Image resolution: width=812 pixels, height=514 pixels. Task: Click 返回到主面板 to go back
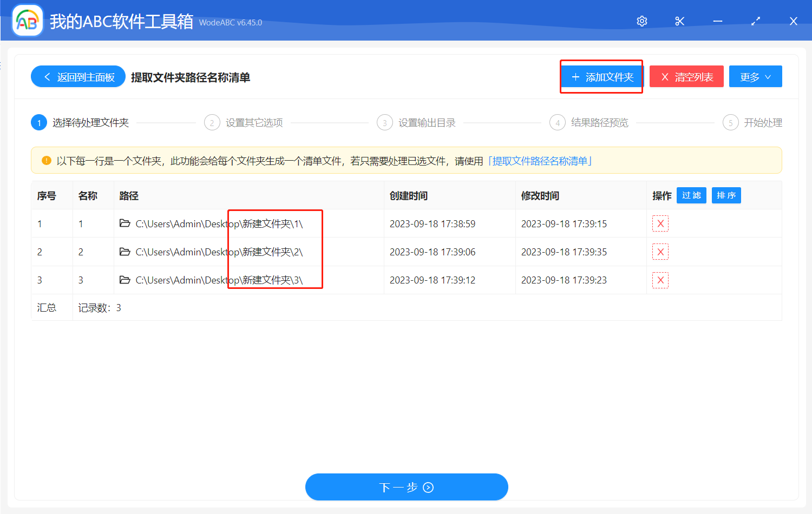pos(78,76)
